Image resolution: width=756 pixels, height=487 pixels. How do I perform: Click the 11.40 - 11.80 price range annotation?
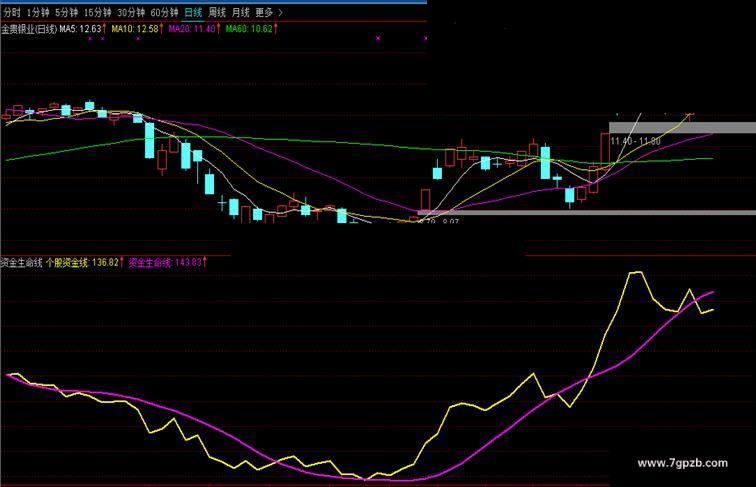(635, 141)
